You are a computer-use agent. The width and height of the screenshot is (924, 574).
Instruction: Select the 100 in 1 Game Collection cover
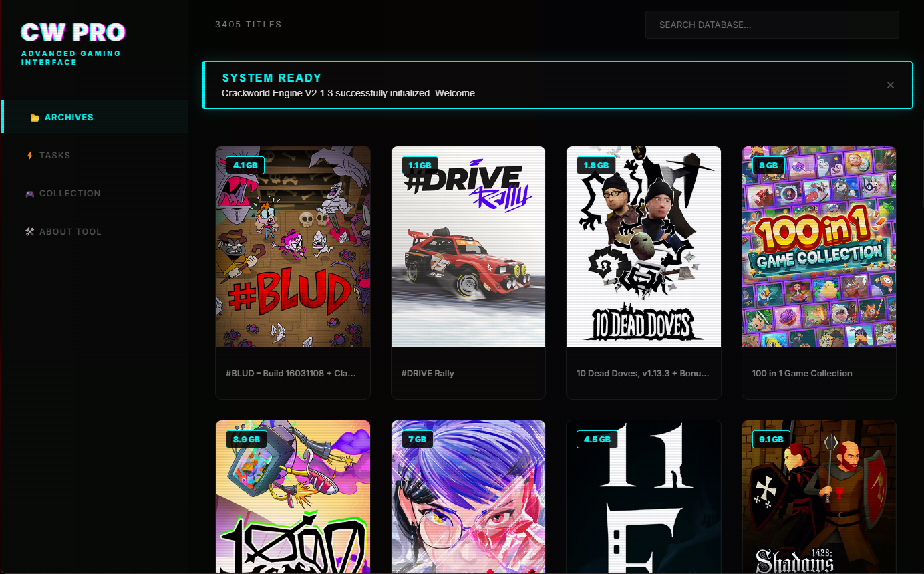[x=818, y=247]
